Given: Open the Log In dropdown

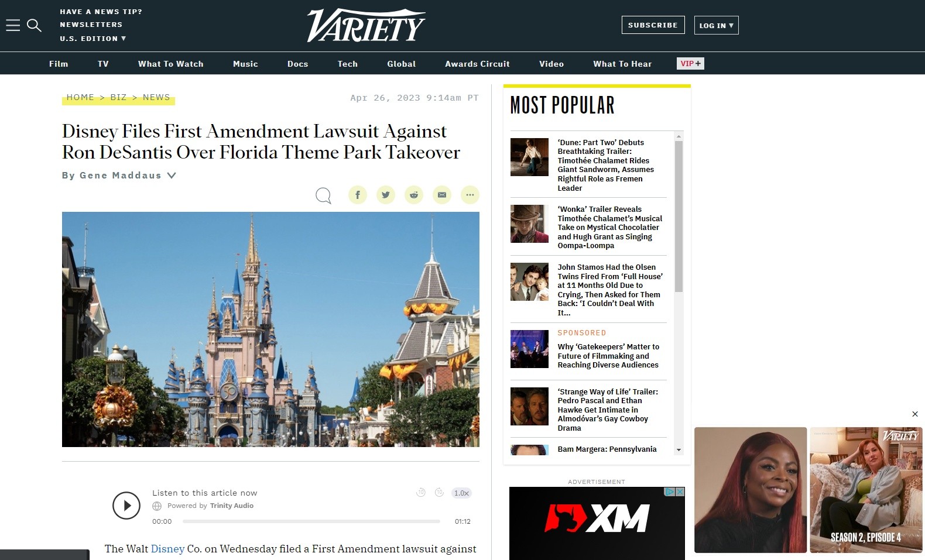Looking at the screenshot, I should point(717,25).
